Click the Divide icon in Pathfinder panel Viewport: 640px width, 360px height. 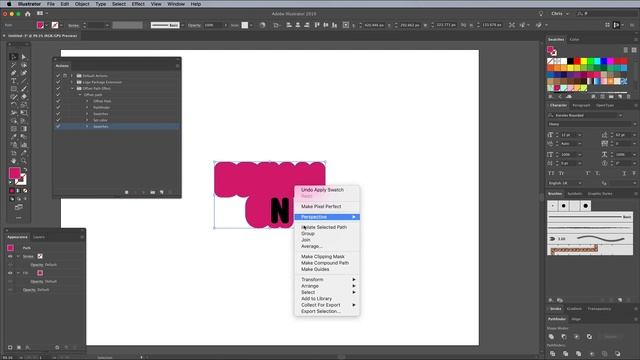click(552, 353)
